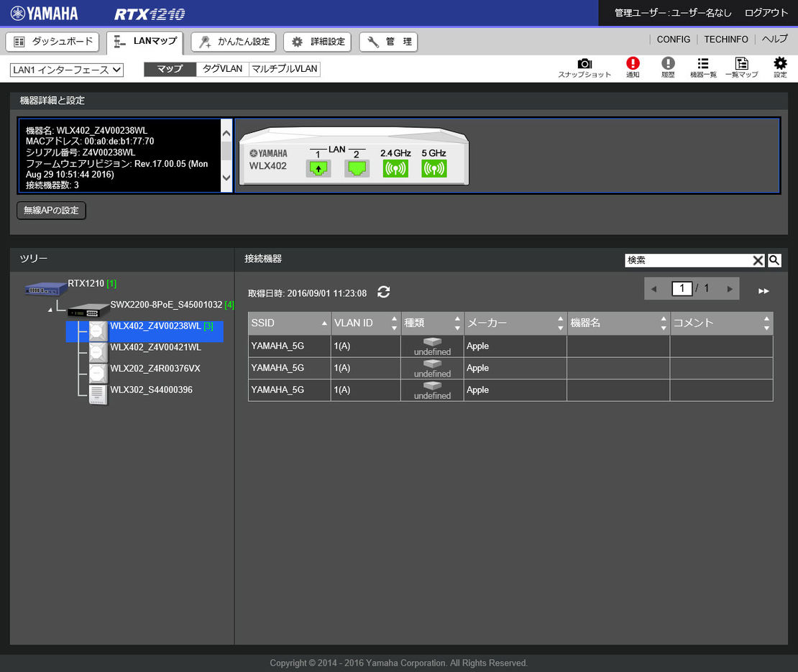Screen dimensions: 798x672
Task: Take a snapshot with the camera icon
Action: [584, 68]
